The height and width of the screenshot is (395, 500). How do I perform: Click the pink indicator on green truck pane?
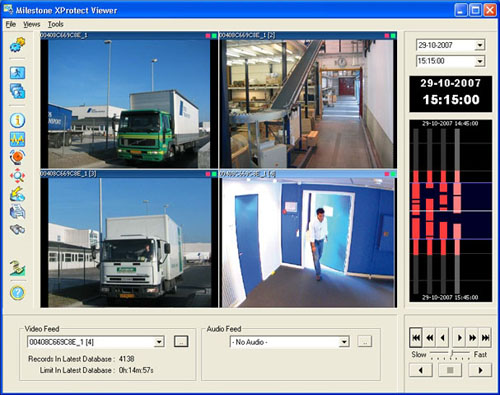[208, 35]
